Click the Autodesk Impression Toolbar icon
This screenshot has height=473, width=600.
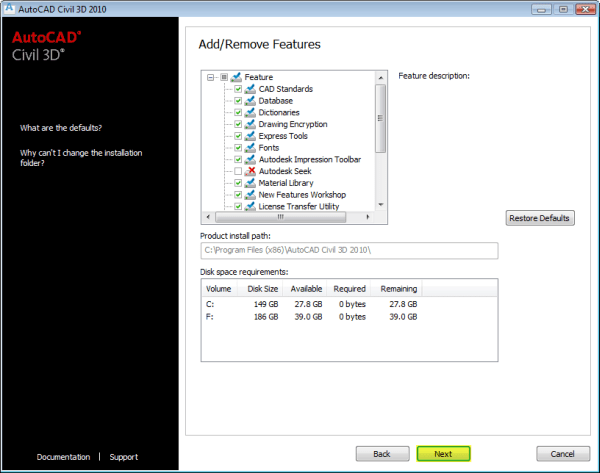point(250,159)
